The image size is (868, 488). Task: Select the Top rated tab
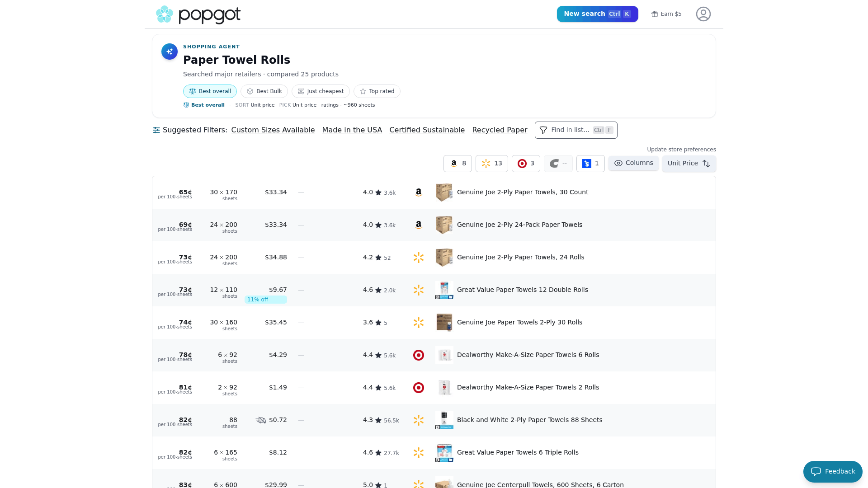tap(377, 91)
